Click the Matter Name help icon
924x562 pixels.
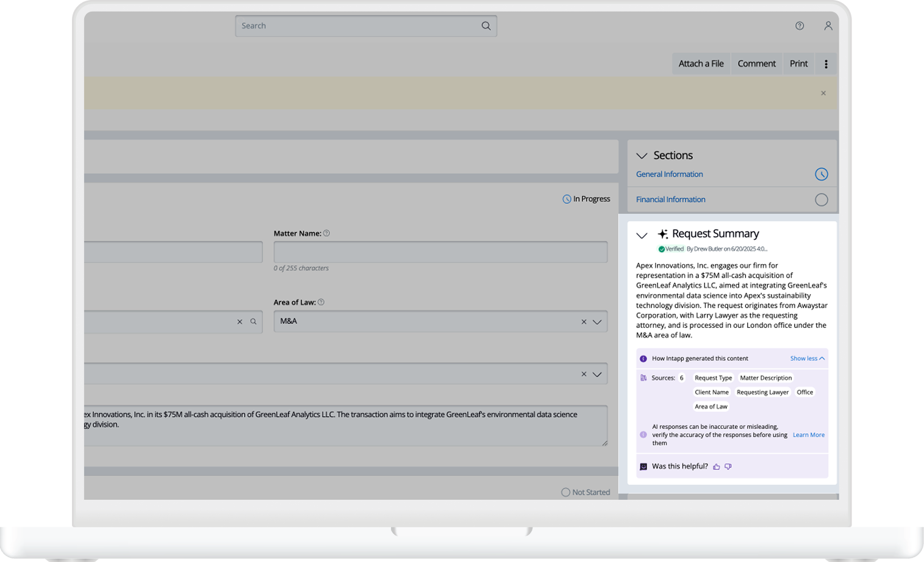click(x=326, y=233)
